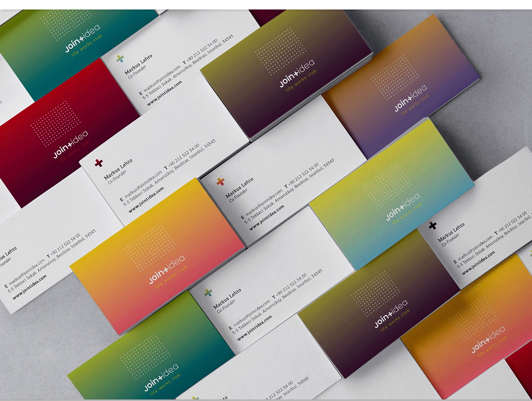This screenshot has width=532, height=401.
Task: Click "life works club" tagline on the yellow-teal card
Action: [x=407, y=214]
